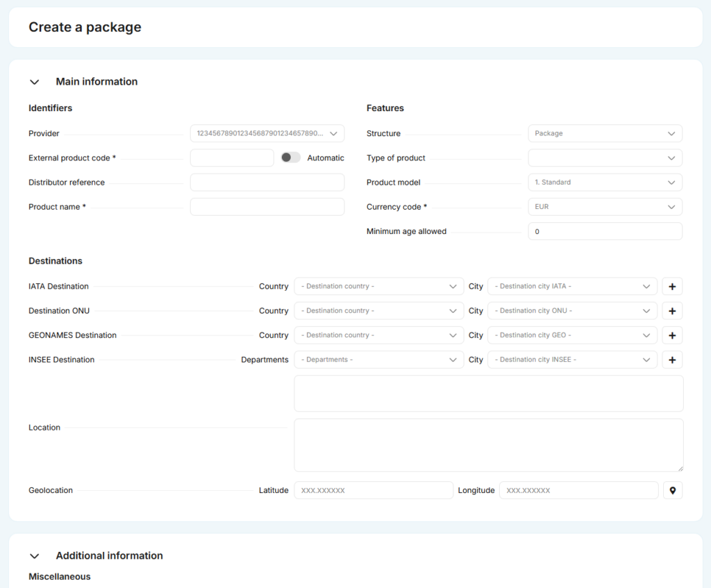The height and width of the screenshot is (588, 711).
Task: Collapse the Additional information section
Action: point(35,556)
